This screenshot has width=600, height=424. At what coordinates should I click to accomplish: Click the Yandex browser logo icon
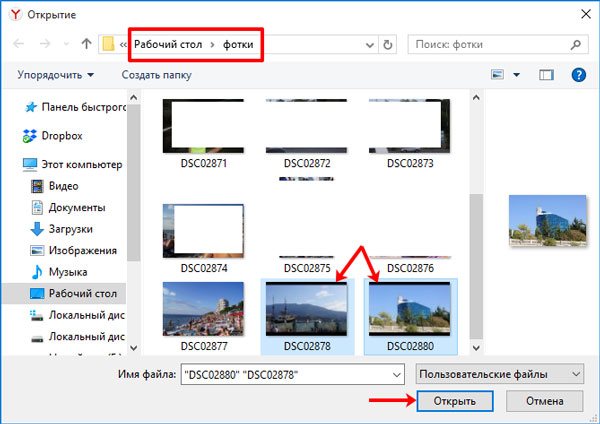click(x=16, y=15)
